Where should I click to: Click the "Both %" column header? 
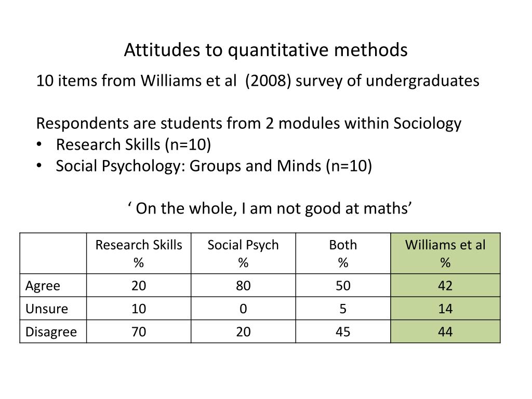point(343,254)
